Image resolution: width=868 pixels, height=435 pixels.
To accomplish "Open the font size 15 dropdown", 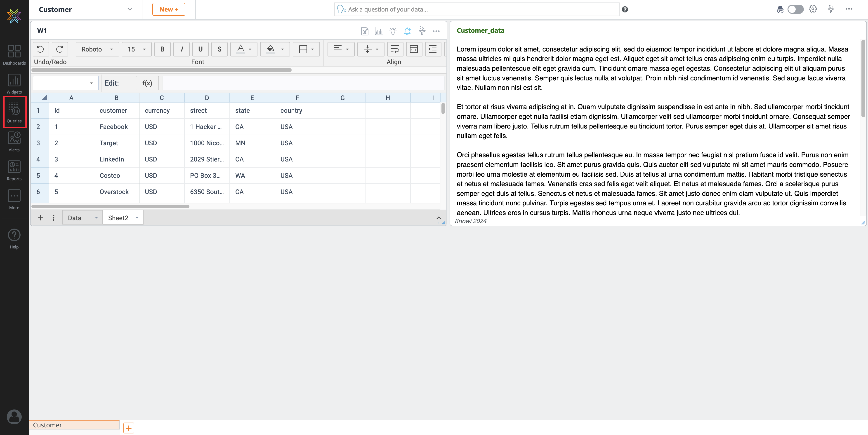I will pyautogui.click(x=137, y=49).
